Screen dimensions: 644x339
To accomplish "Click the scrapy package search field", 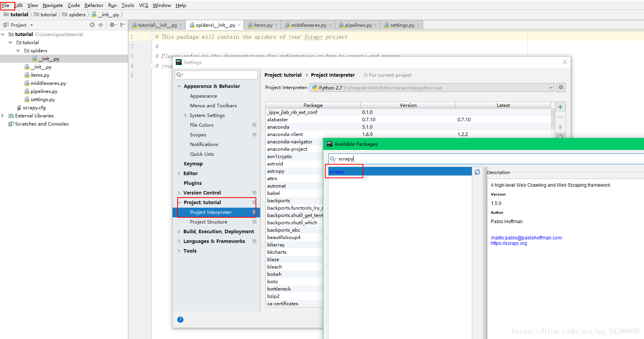I will pyautogui.click(x=486, y=159).
